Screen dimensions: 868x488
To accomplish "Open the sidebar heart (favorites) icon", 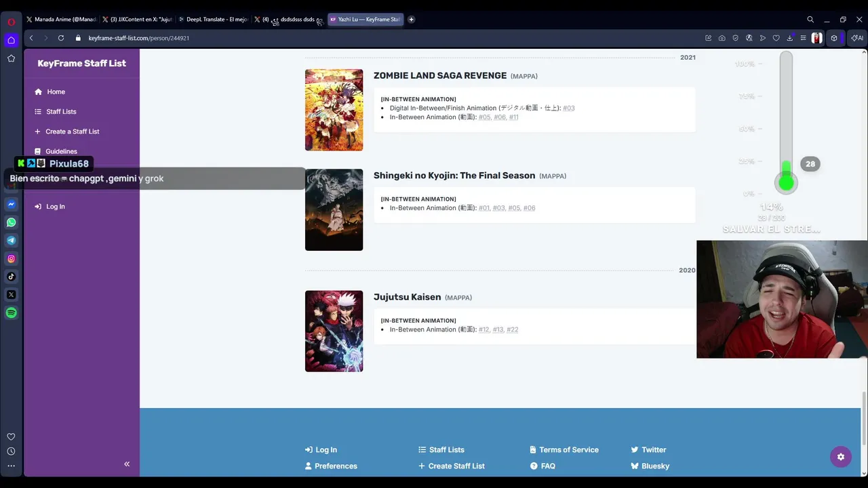I will point(11,437).
